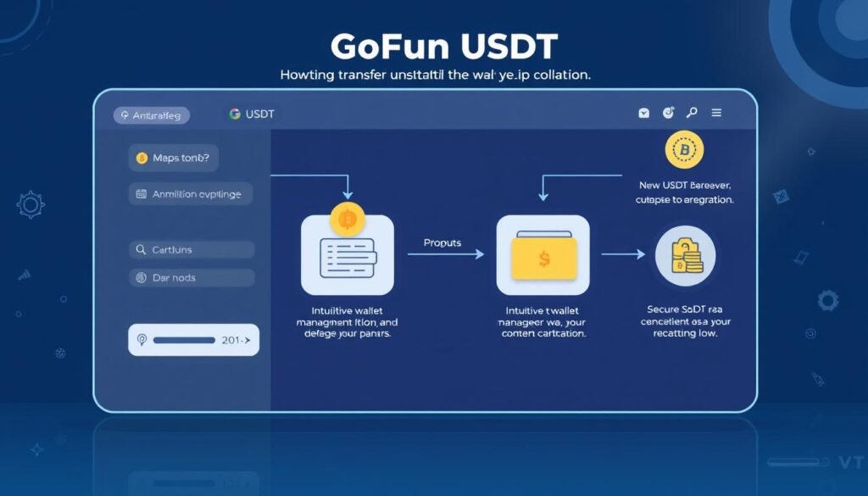Click the Proputs arrow label
The height and width of the screenshot is (496, 868).
pos(442,243)
